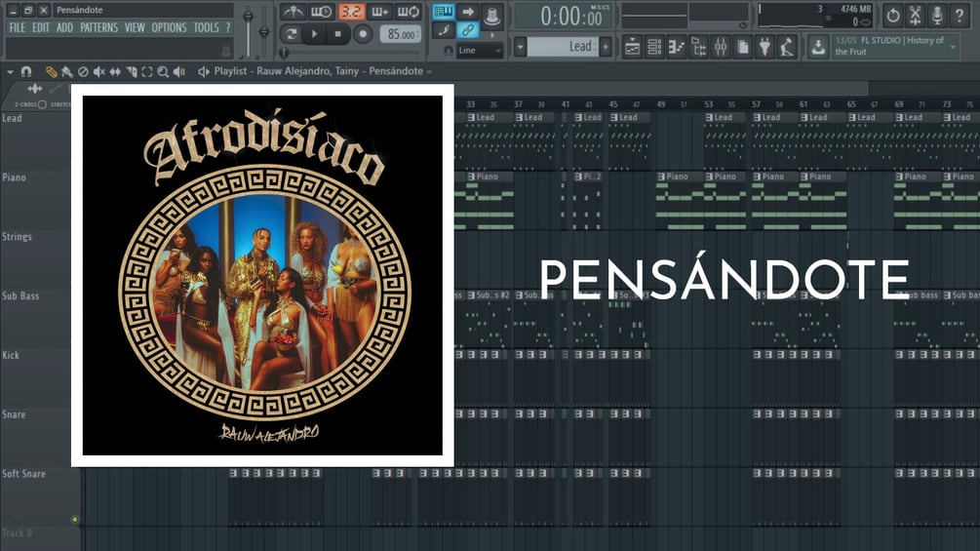
Task: Open the VIEW menu
Action: [135, 28]
